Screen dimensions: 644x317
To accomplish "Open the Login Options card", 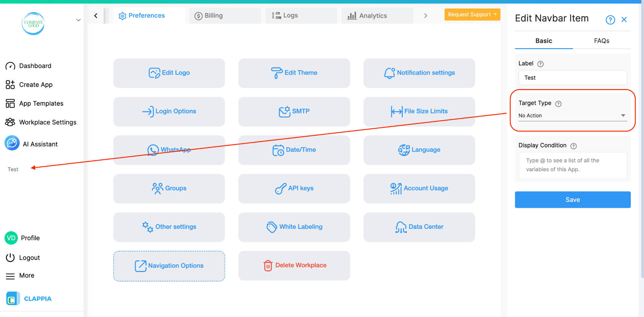I will point(169,111).
